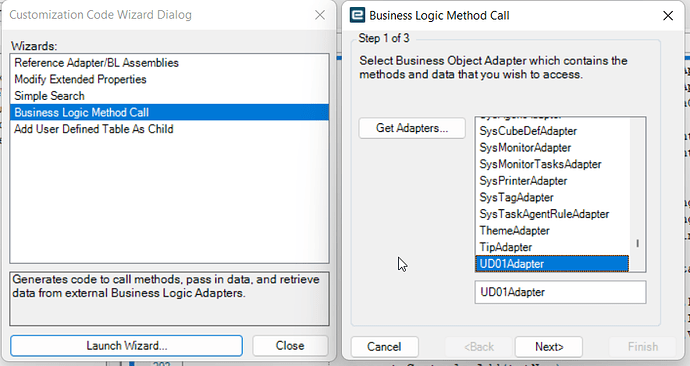Click the Get Adapters button
Image resolution: width=690 pixels, height=366 pixels.
click(412, 128)
